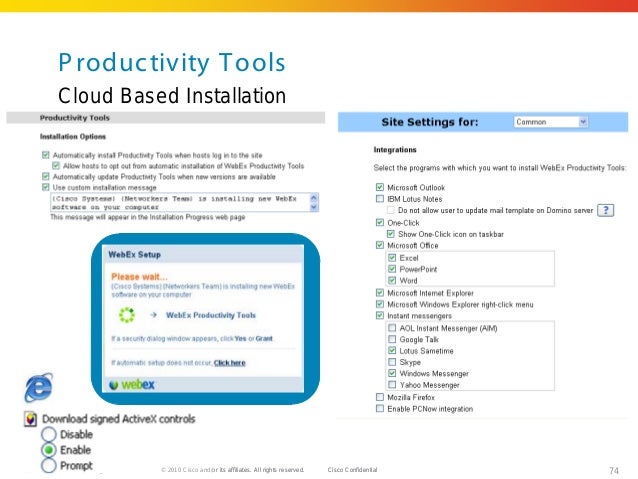Check Do not allow Domino template update
This screenshot has width=638, height=479.
tap(391, 210)
